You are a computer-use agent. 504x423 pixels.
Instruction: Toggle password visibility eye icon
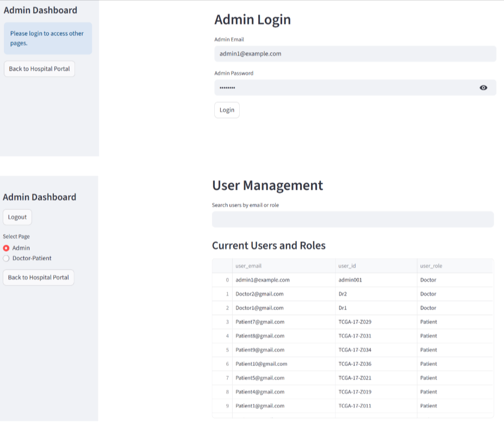coord(483,88)
